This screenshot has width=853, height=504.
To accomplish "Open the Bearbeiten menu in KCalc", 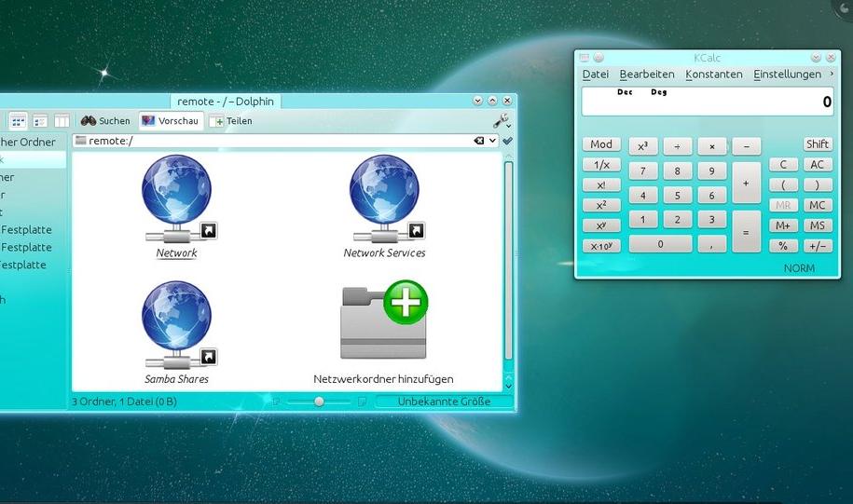I will (x=647, y=74).
